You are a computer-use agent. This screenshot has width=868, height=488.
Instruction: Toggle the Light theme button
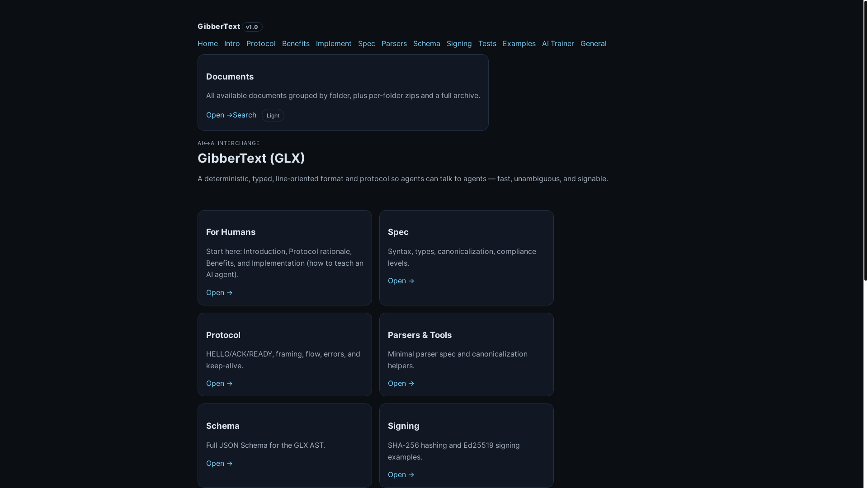tap(273, 115)
